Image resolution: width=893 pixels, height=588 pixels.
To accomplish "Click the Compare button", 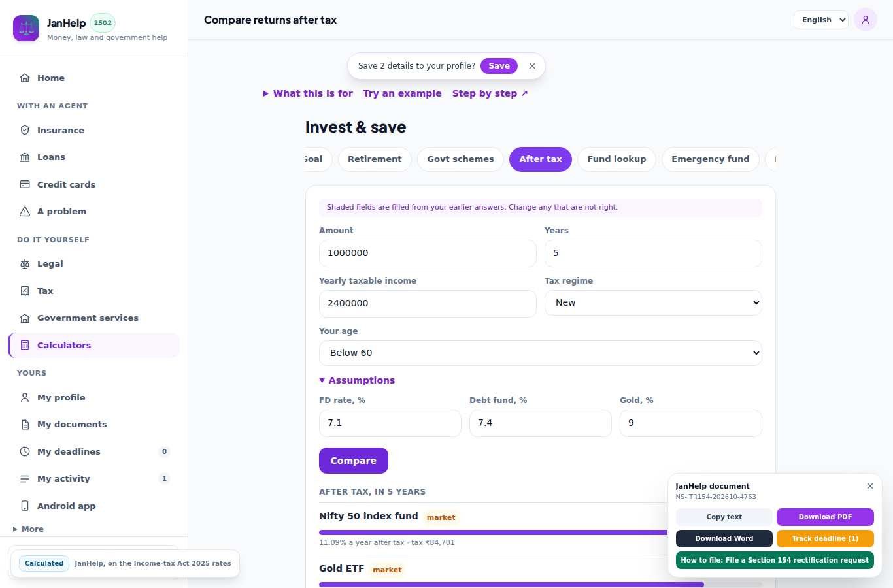I will [x=354, y=461].
